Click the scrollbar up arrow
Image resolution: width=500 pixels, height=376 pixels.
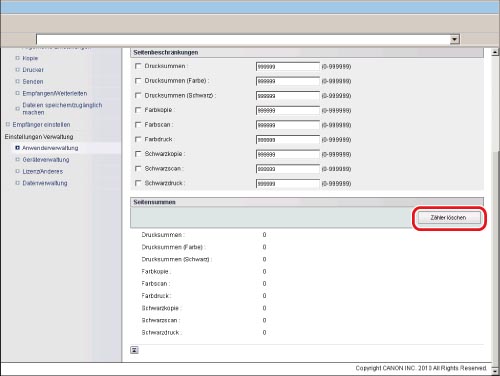[495, 52]
